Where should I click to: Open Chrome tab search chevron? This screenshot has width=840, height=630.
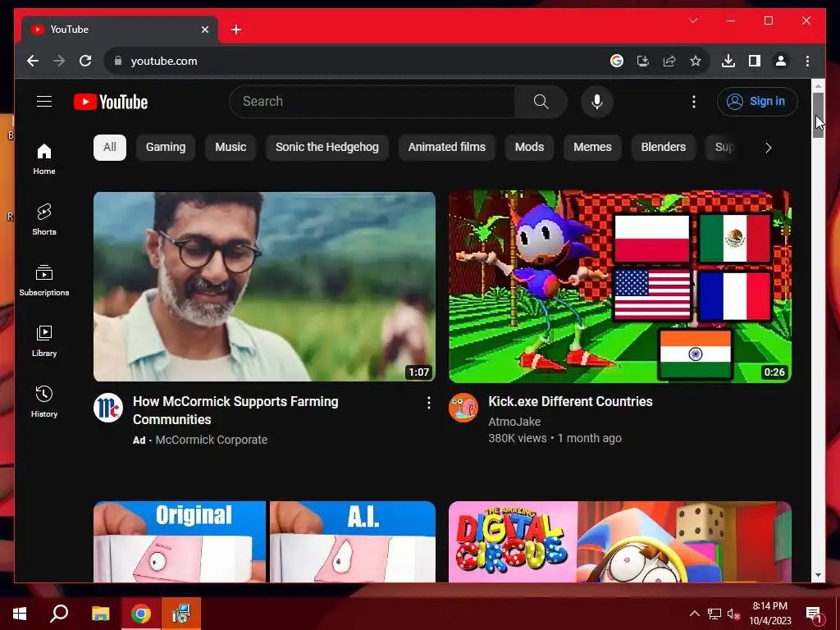pyautogui.click(x=693, y=21)
